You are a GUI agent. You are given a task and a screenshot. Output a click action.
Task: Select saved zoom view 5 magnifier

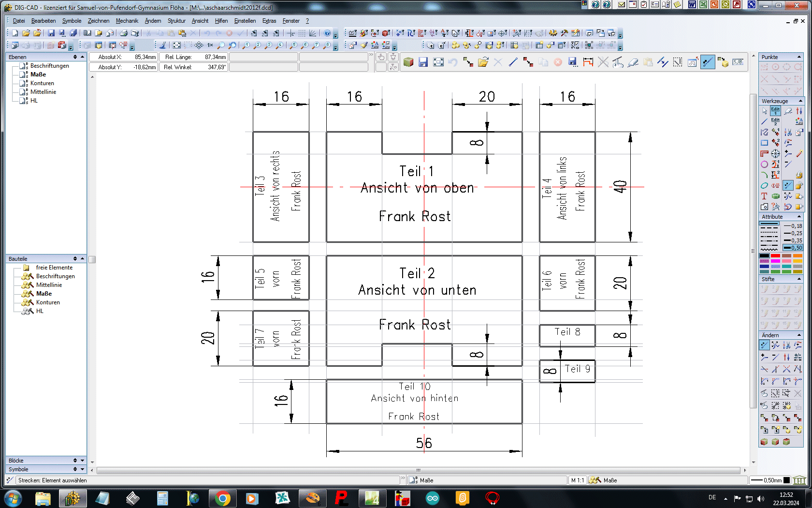coord(293,45)
